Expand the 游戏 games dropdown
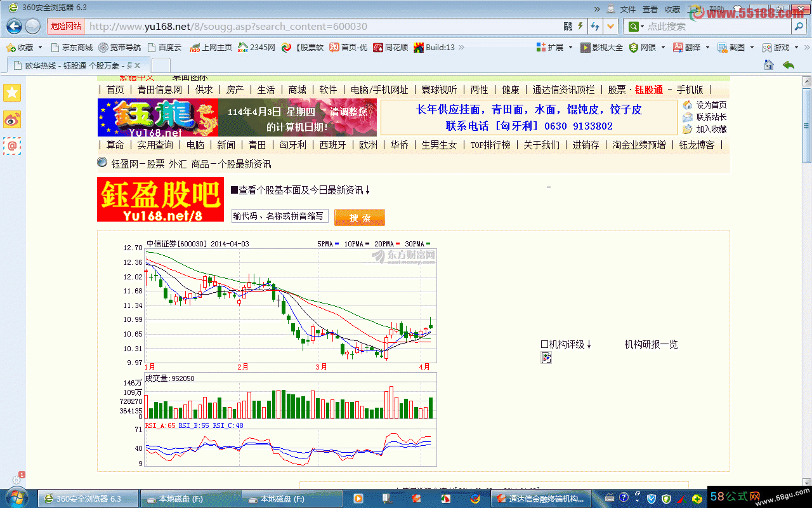The image size is (812, 508). click(x=796, y=48)
